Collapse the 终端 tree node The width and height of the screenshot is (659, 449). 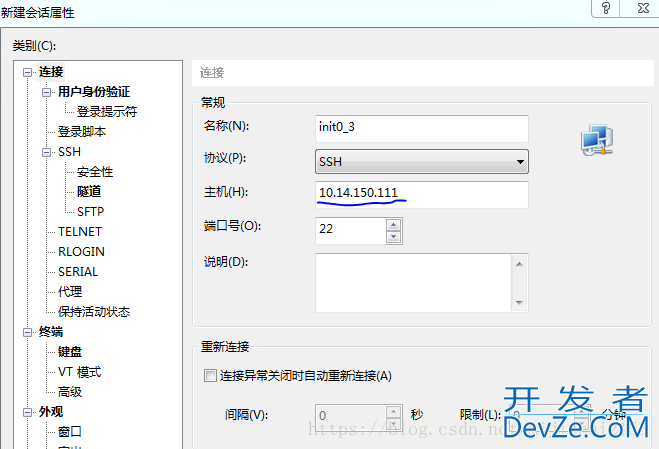27,333
